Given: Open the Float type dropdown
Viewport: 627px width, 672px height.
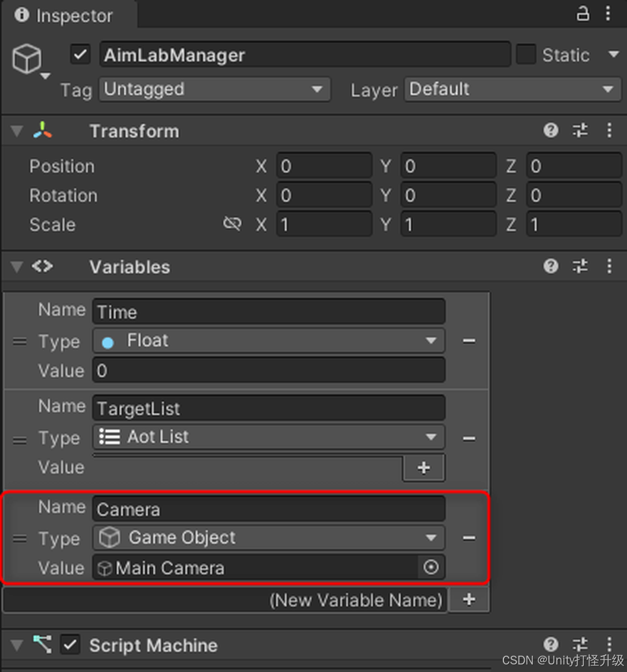Looking at the screenshot, I should pyautogui.click(x=269, y=341).
